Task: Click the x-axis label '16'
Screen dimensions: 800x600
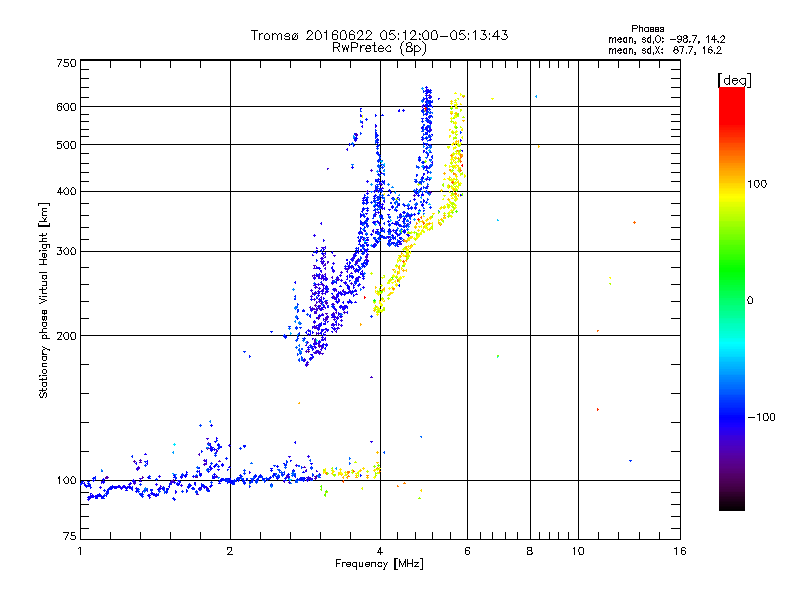Action: click(680, 551)
